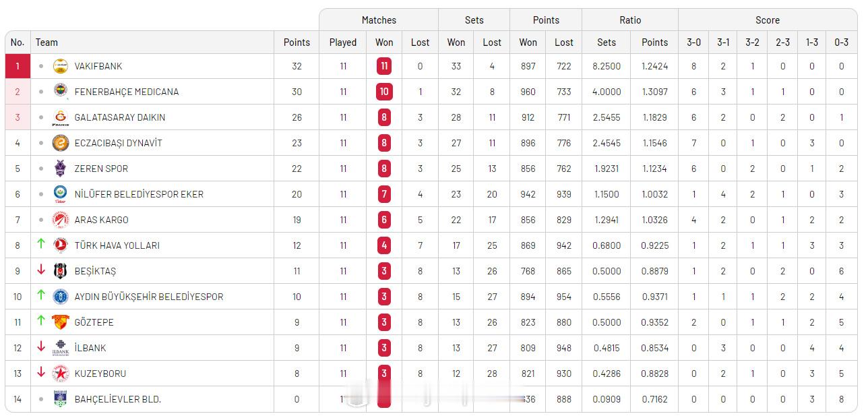Open the ARAS KARGO team name
This screenshot has width=868, height=416.
(101, 220)
